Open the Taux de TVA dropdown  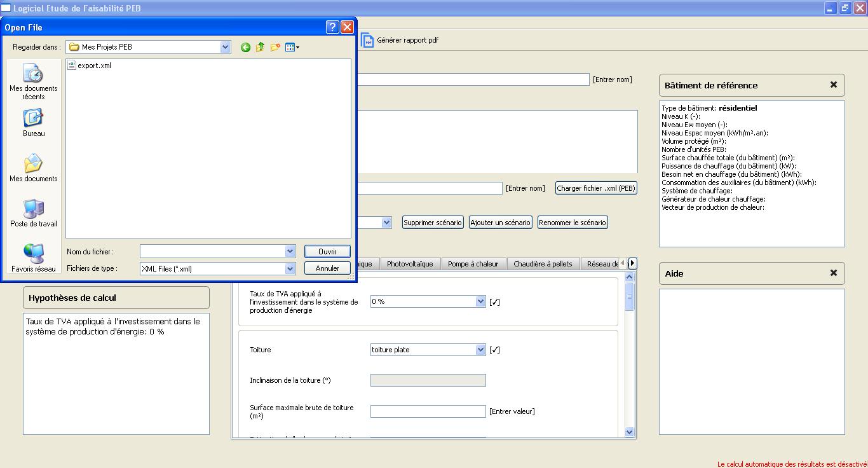tap(480, 301)
